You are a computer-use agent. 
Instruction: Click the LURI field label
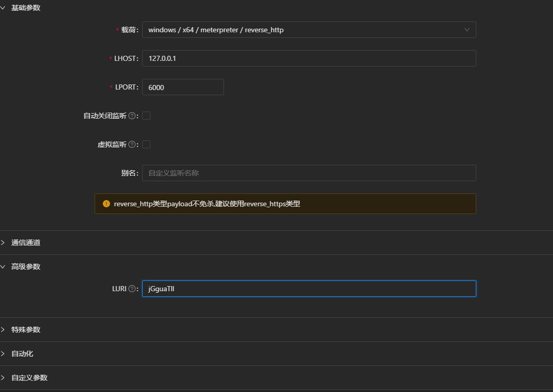119,289
